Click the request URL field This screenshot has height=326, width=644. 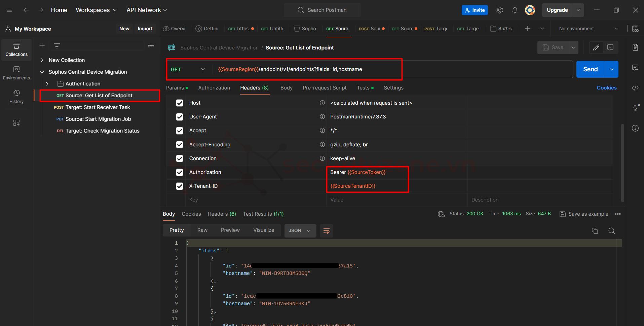(392, 69)
